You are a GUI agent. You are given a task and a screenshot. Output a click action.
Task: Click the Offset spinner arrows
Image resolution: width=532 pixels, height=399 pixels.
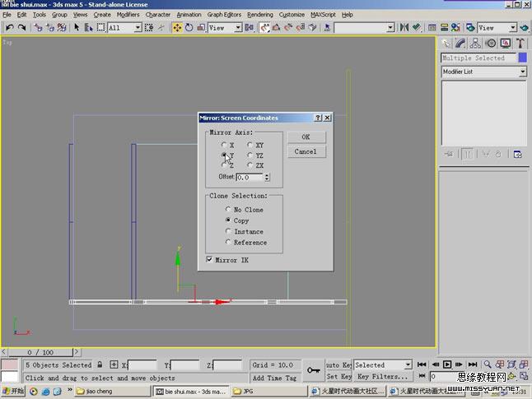[267, 177]
